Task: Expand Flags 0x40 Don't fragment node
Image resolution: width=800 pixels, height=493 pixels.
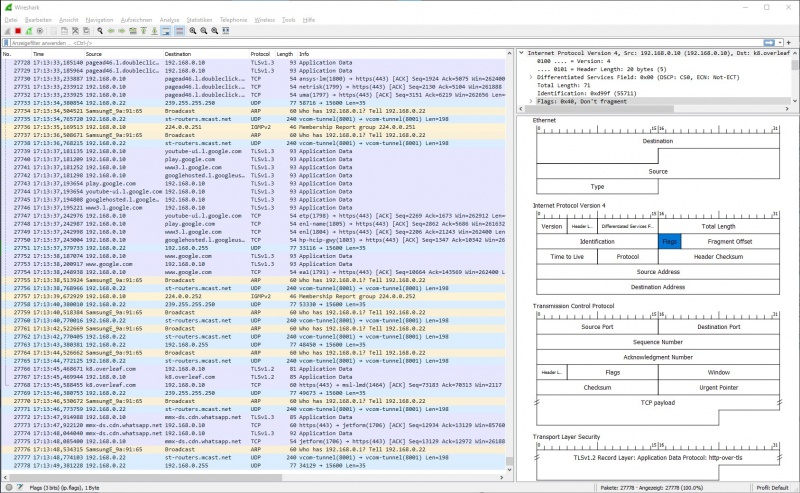Action: coord(531,102)
